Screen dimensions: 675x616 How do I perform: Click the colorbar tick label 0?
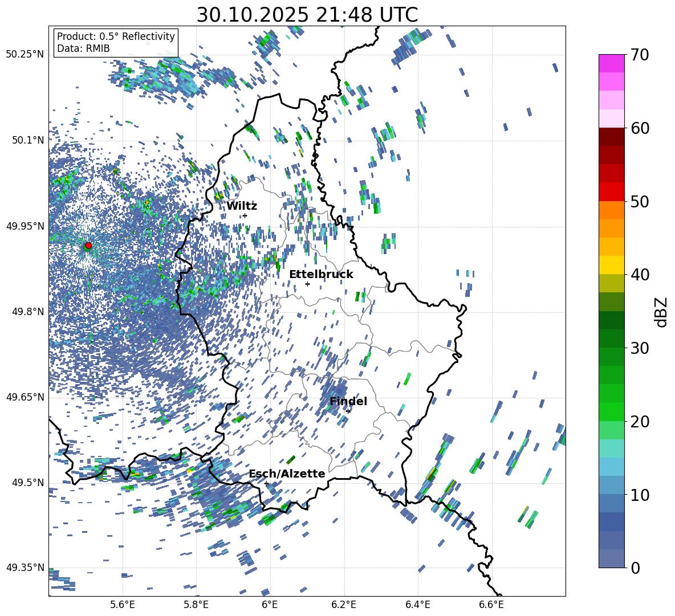tap(635, 568)
